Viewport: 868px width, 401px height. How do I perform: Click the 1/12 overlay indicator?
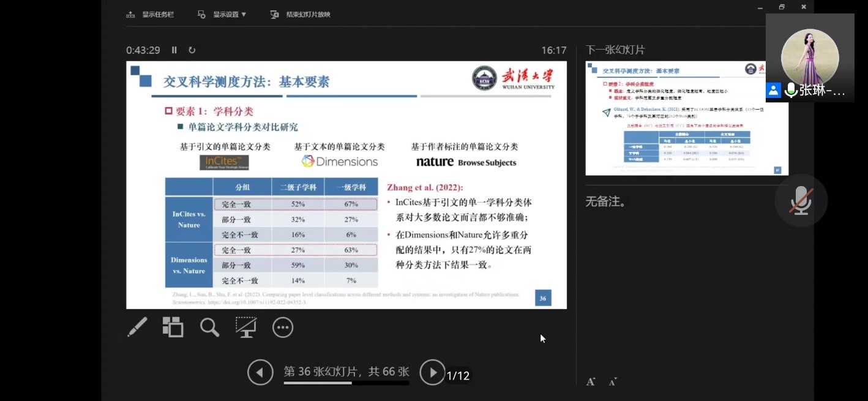(458, 375)
